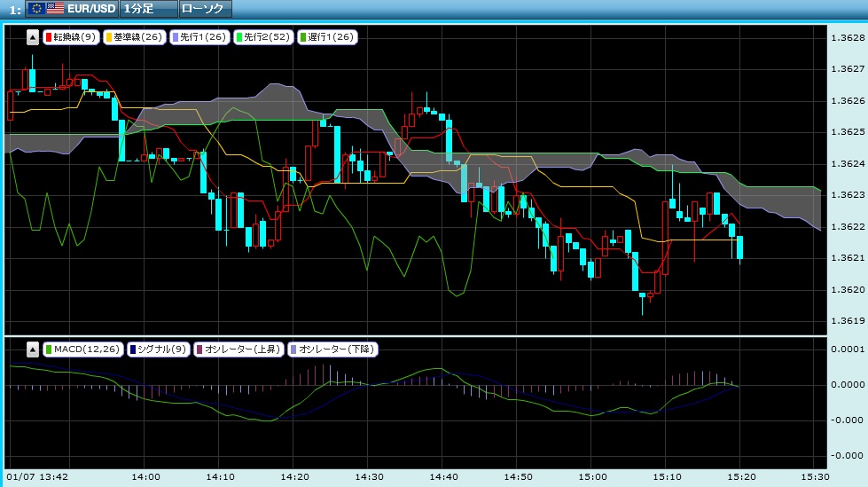Collapse the Ichimoku legend with arrow button

pos(33,37)
